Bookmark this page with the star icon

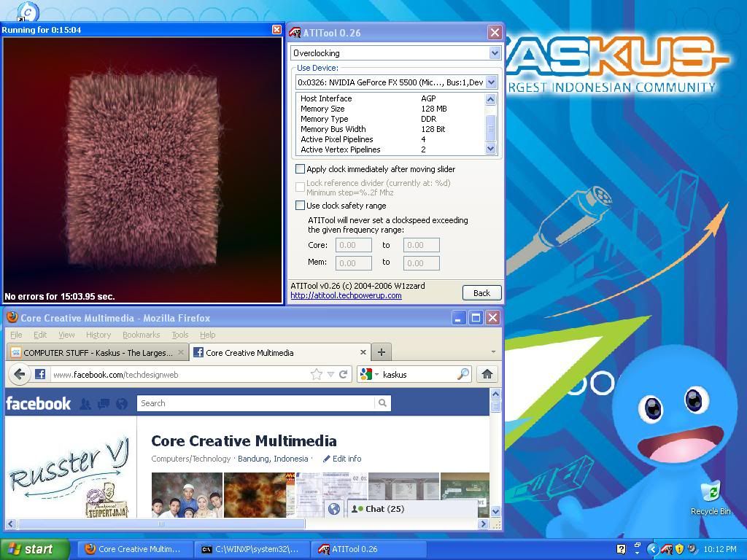[x=317, y=374]
